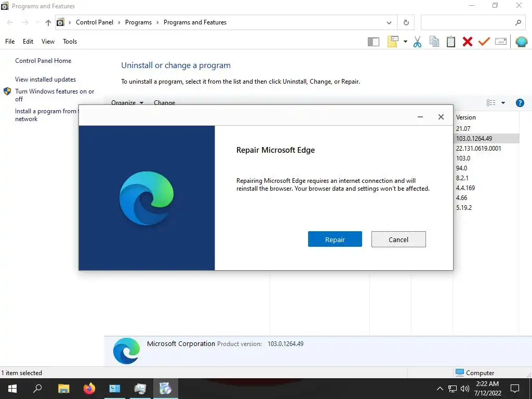Open File Explorer from the taskbar
This screenshot has width=532, height=399.
click(x=63, y=389)
